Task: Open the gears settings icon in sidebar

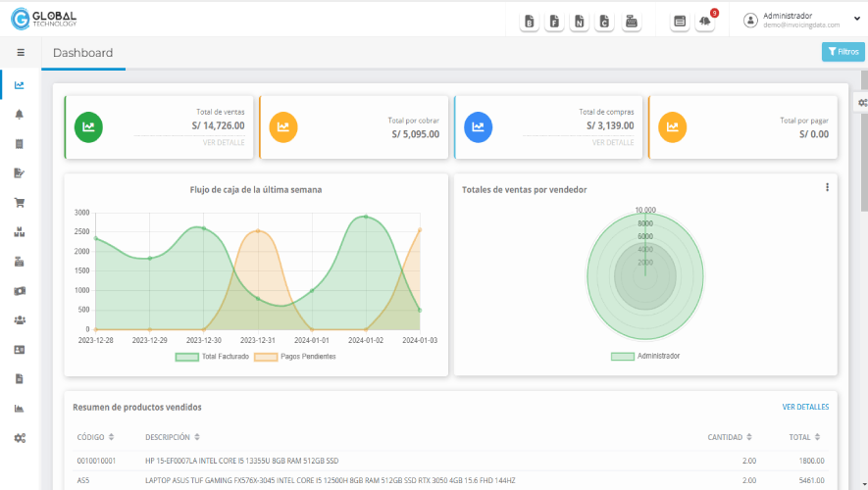Action: pos(20,438)
